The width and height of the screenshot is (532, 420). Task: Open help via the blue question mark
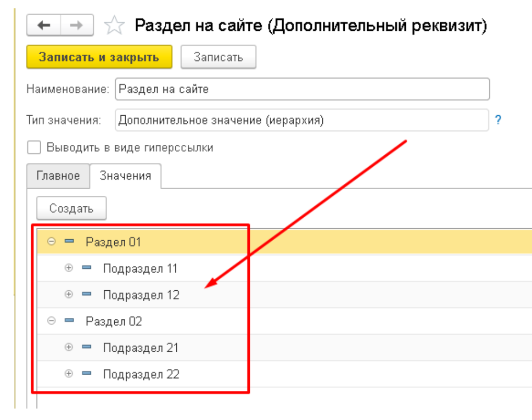[498, 120]
